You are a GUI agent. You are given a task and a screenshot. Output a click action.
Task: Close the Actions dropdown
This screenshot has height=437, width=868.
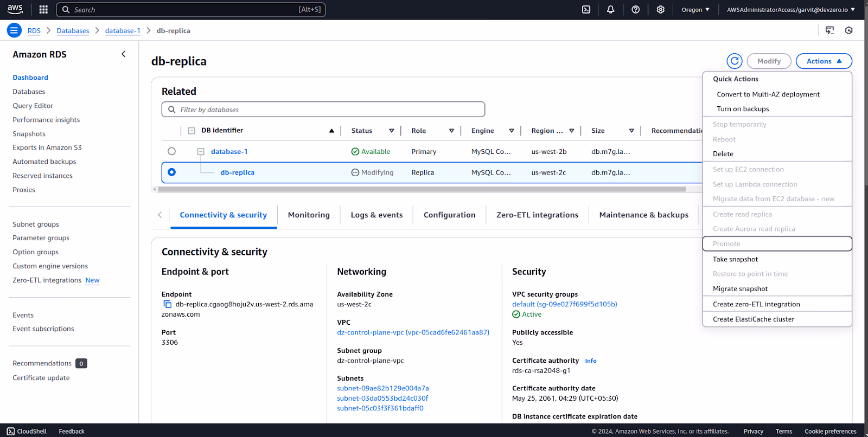pyautogui.click(x=824, y=61)
